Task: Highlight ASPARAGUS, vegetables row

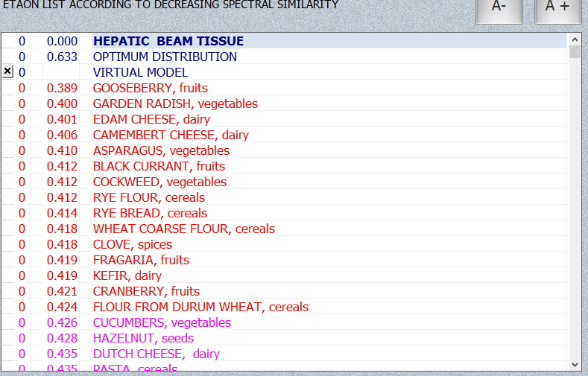Action: tap(161, 150)
